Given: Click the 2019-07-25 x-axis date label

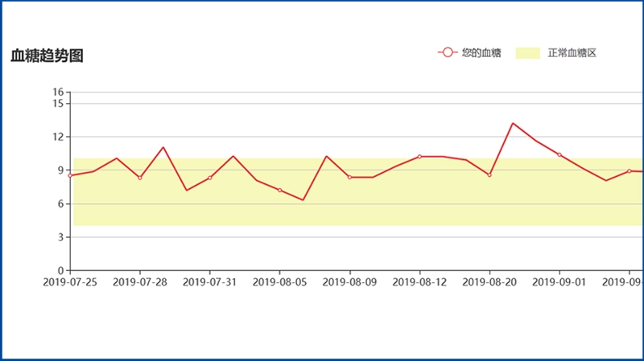Looking at the screenshot, I should click(70, 282).
